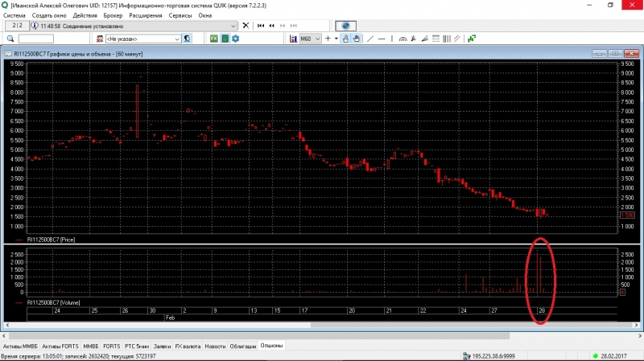Switch to the Опционы tab
The width and height of the screenshot is (644, 361).
click(x=270, y=346)
